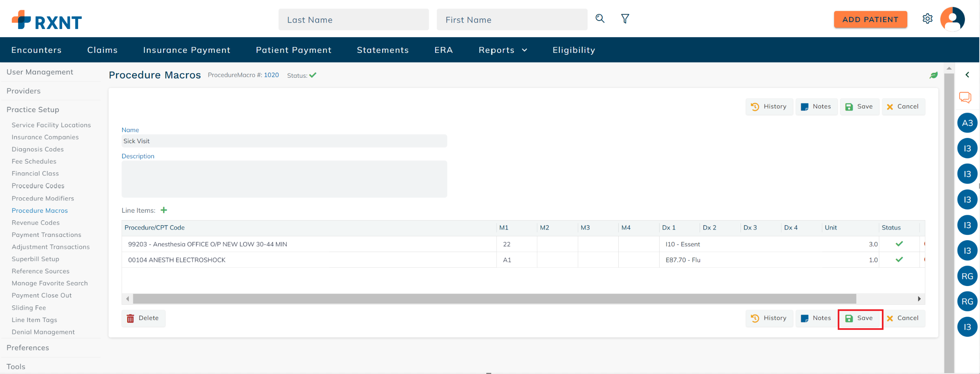Expand User Management section
This screenshot has height=374, width=980.
(x=40, y=72)
